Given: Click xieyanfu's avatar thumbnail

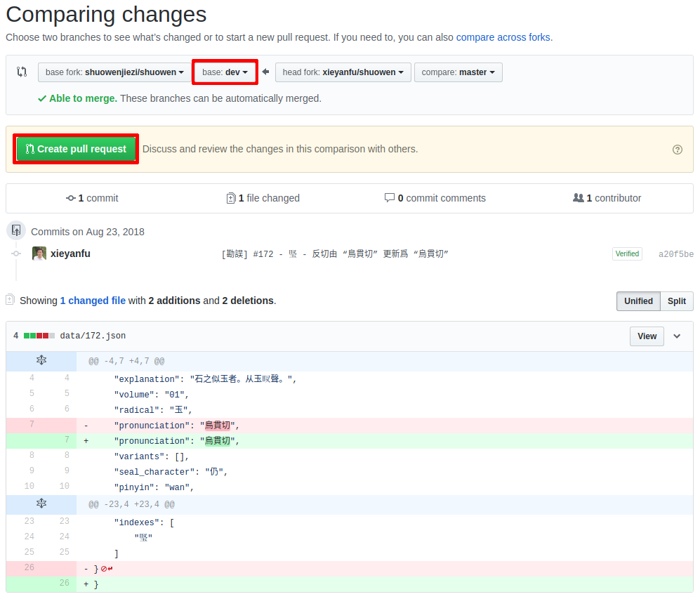Looking at the screenshot, I should (x=39, y=254).
